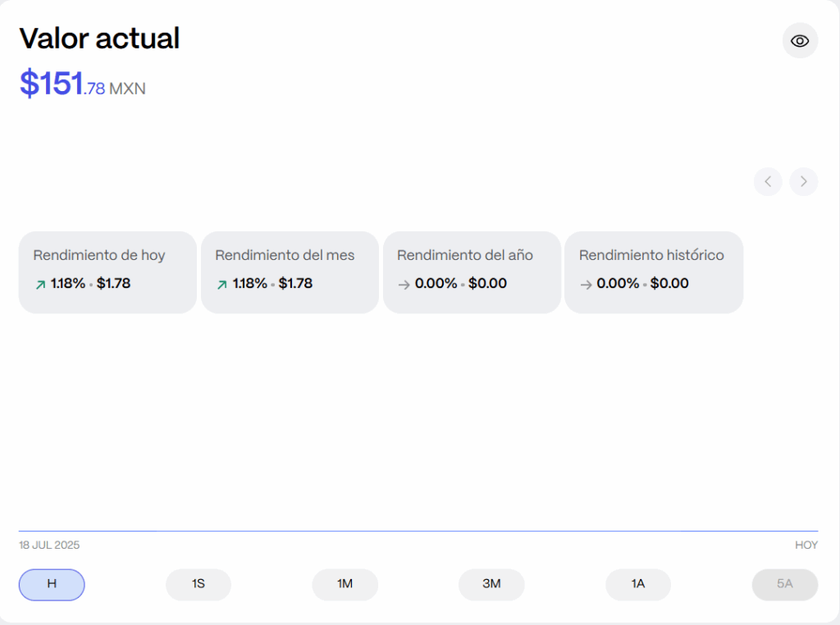Click green up arrow in Rendimiento de hoy
This screenshot has width=840, height=625.
coord(40,285)
